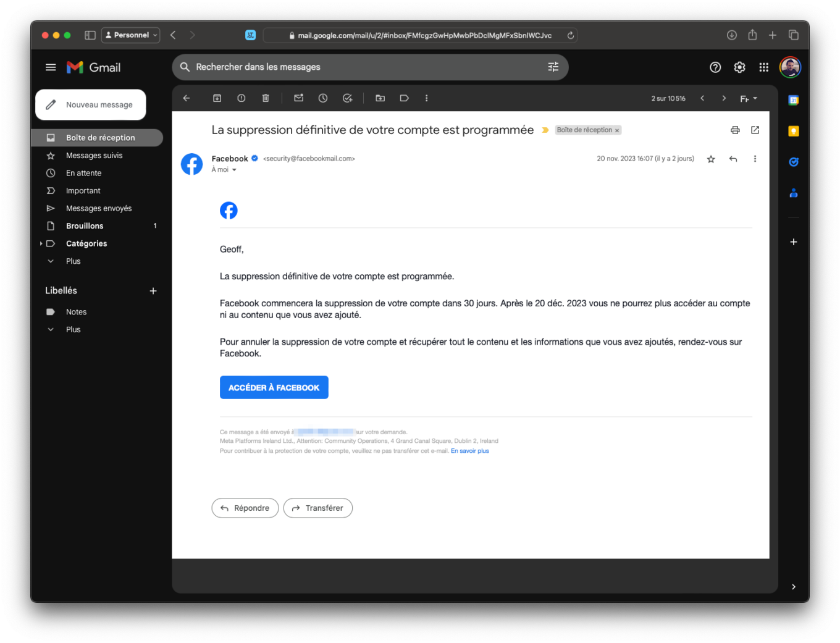Click the Gmail logo
Viewport: 840px width, 643px height.
(x=94, y=67)
